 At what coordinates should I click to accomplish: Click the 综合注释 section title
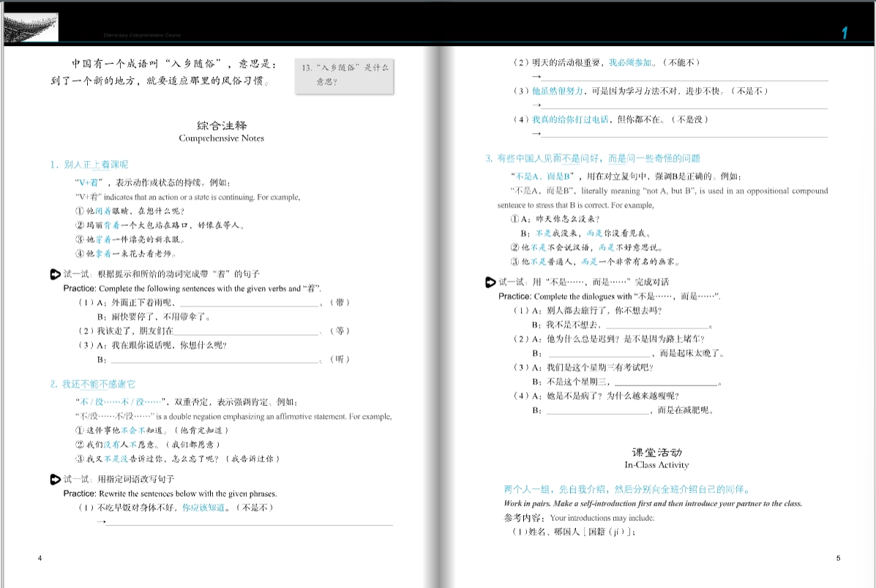[x=222, y=125]
